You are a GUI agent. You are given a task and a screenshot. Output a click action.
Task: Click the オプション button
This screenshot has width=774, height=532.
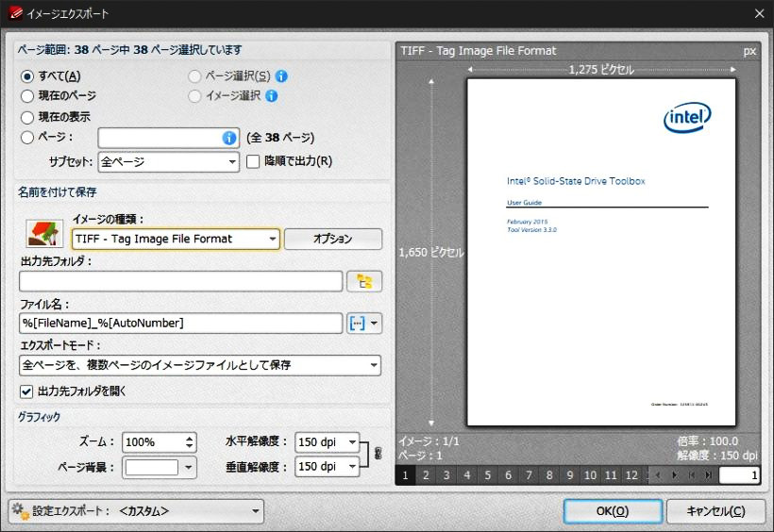coord(332,239)
